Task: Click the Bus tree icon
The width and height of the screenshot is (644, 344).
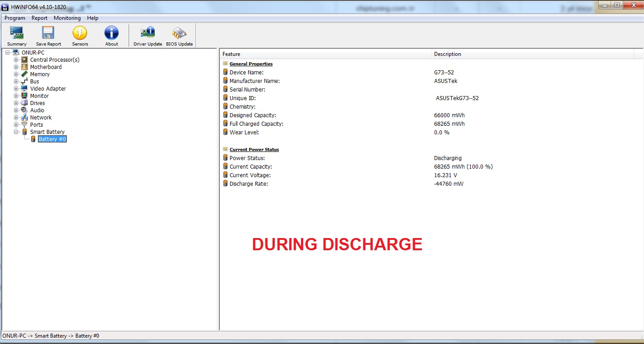Action: point(24,82)
